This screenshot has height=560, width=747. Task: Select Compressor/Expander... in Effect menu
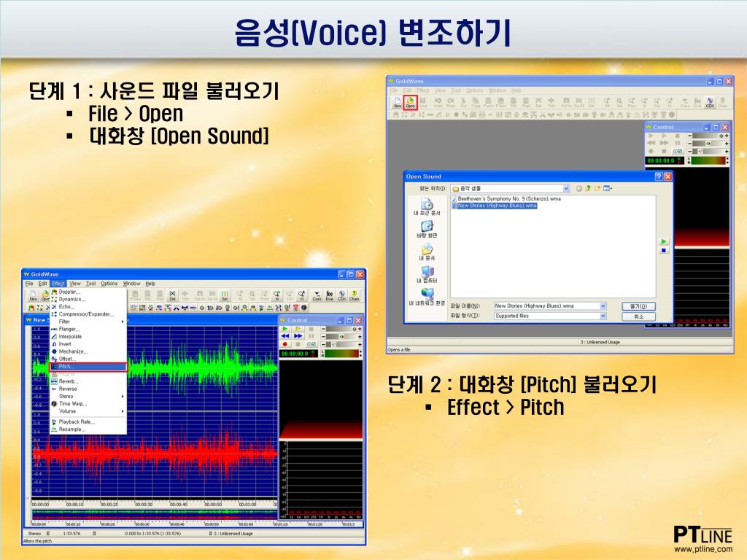88,314
